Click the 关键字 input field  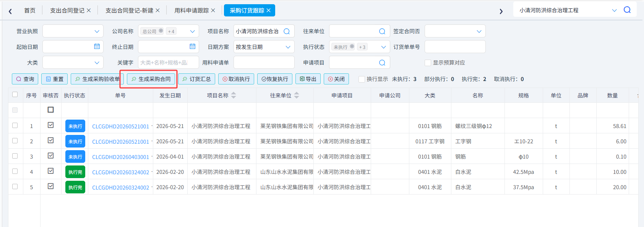pos(169,62)
